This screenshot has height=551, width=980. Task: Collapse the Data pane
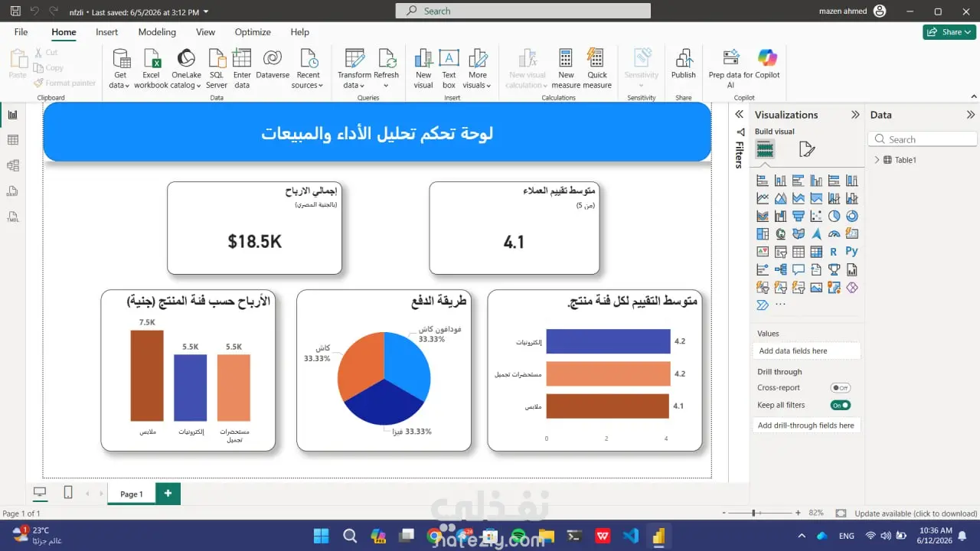pos(971,115)
